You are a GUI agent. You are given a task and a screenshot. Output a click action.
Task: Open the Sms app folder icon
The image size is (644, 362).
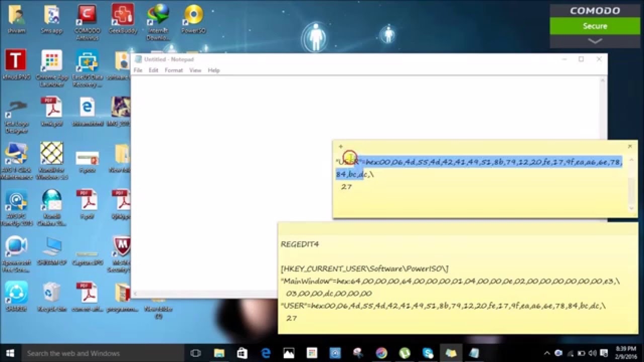(51, 19)
